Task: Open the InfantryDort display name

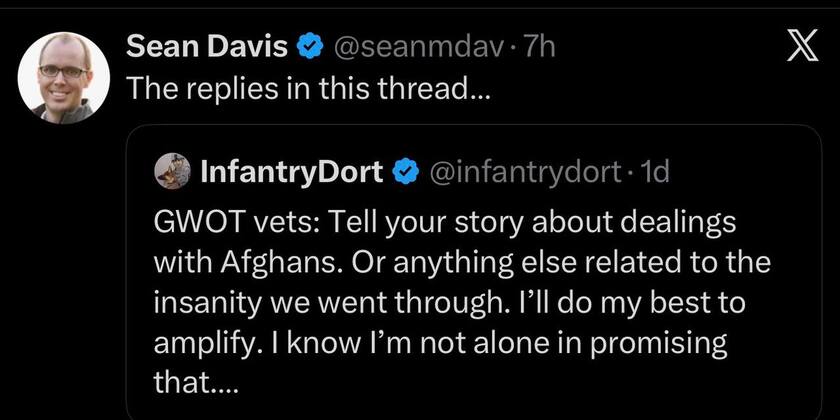Action: 291,172
